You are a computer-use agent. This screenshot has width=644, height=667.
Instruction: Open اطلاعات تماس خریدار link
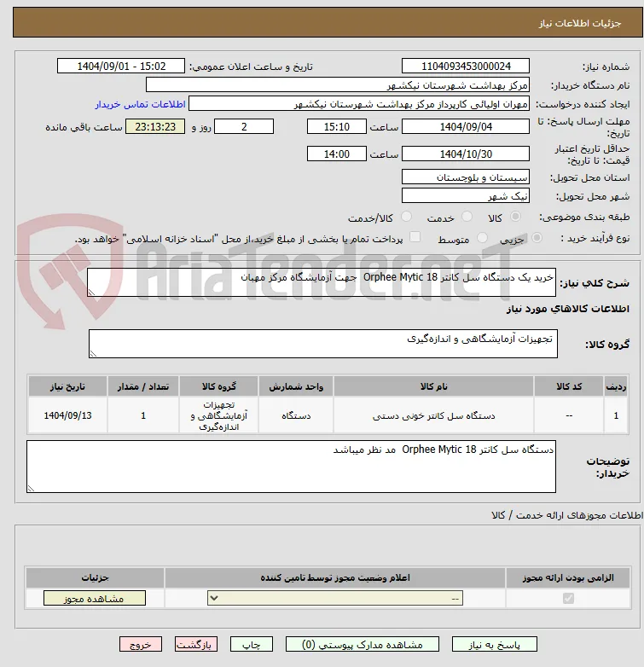click(141, 104)
